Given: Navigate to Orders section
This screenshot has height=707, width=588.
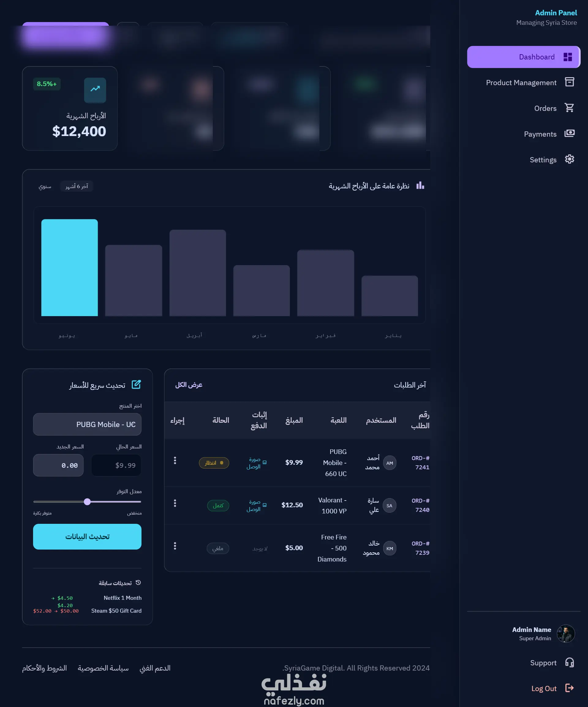Looking at the screenshot, I should tap(523, 108).
